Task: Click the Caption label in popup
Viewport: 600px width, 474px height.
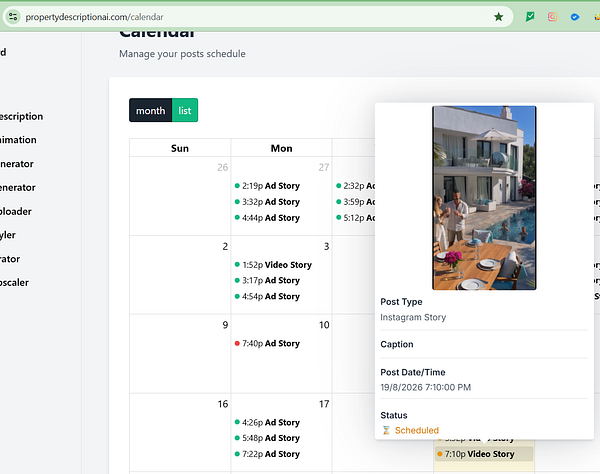Action: pos(397,344)
